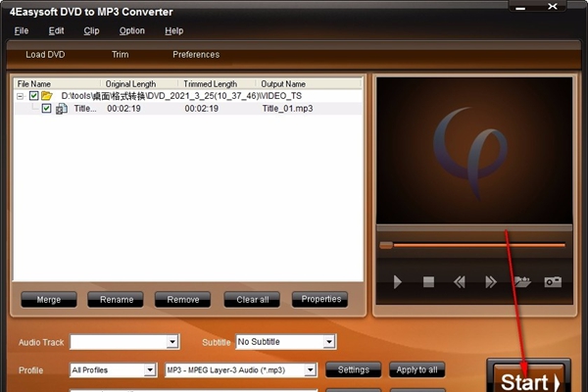This screenshot has height=392, width=588.
Task: Open Preferences from toolbar
Action: (x=196, y=55)
